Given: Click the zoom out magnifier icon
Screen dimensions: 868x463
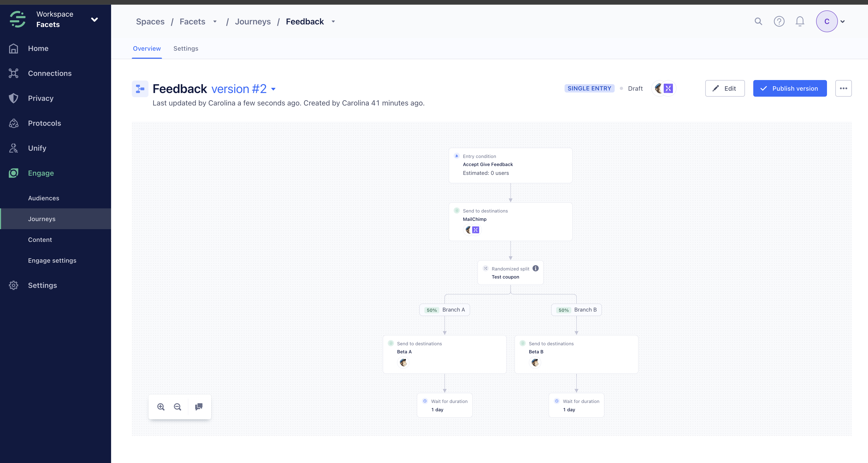Looking at the screenshot, I should (178, 407).
